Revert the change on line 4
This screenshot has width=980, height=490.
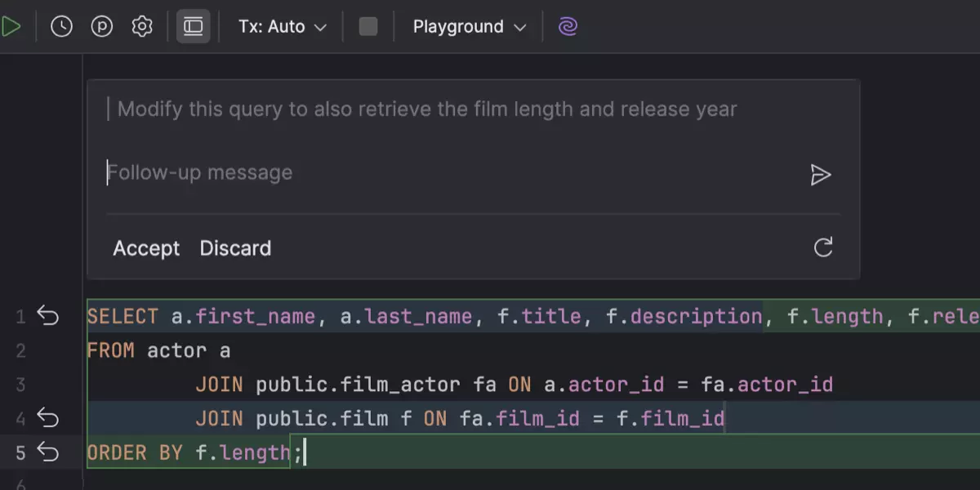48,419
